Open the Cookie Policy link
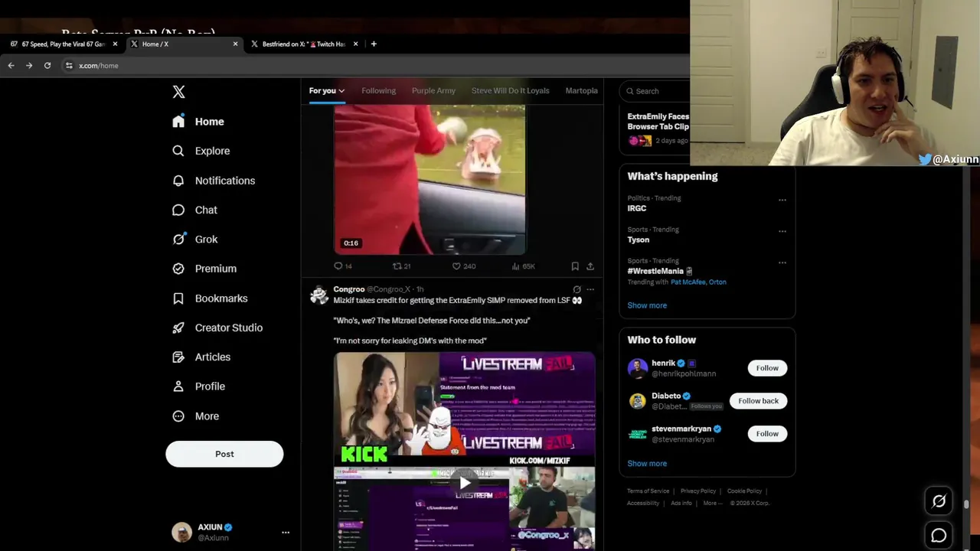The height and width of the screenshot is (551, 980). coord(744,491)
